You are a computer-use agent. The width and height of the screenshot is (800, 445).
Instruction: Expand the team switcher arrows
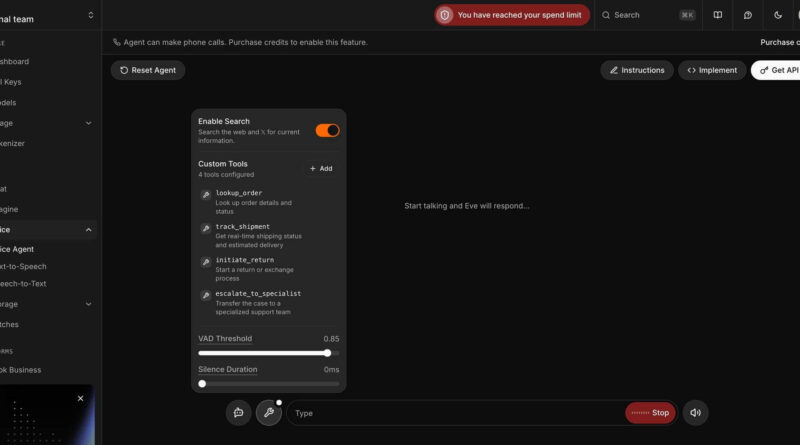[x=91, y=15]
